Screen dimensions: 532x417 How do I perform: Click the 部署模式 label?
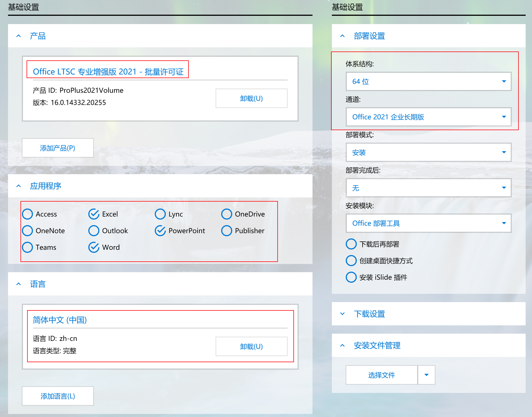click(360, 135)
